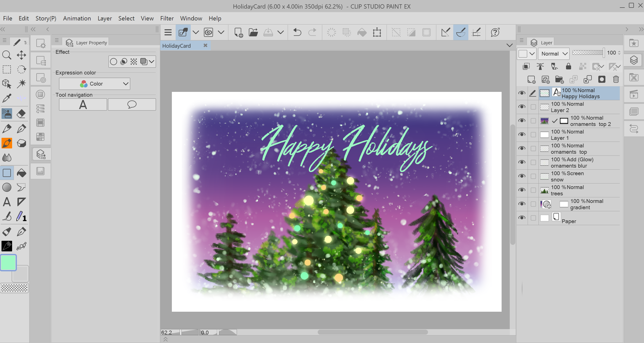
Task: Create a layer mask icon
Action: coord(602,80)
